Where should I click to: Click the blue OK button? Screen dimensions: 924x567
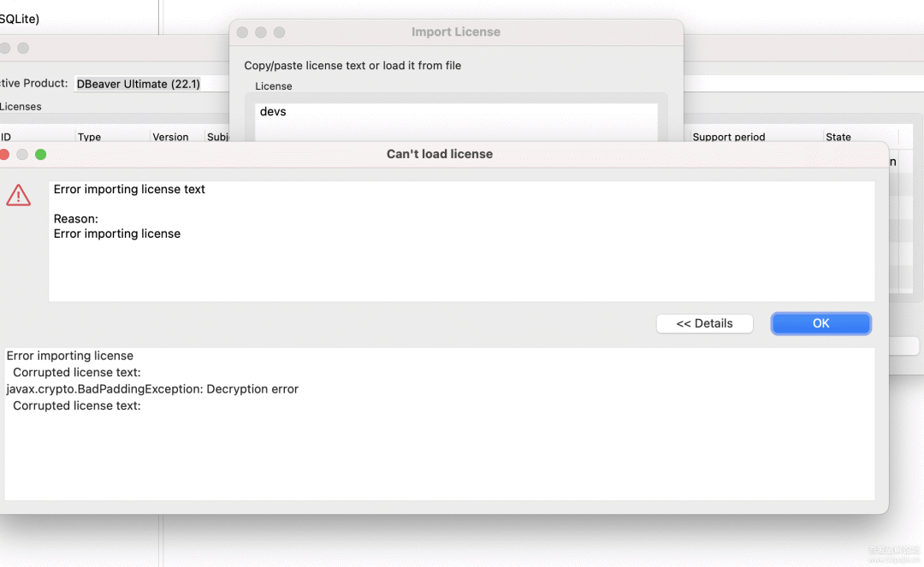click(x=820, y=323)
